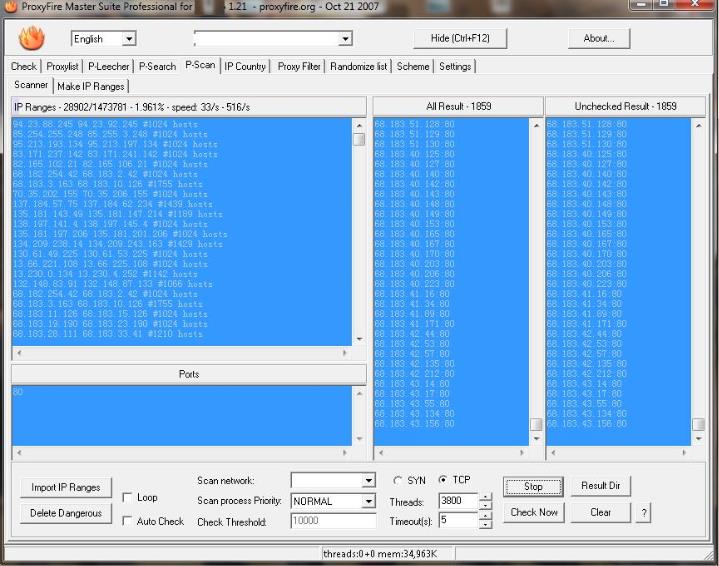Click IP Ranges list scroll-up arrow

[x=359, y=125]
